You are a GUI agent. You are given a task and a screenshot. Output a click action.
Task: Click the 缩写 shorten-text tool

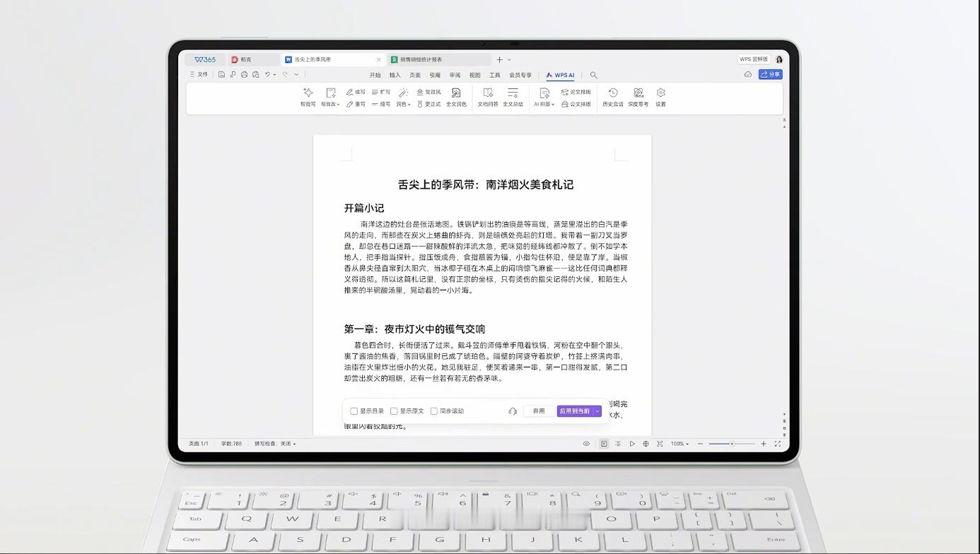[x=381, y=104]
